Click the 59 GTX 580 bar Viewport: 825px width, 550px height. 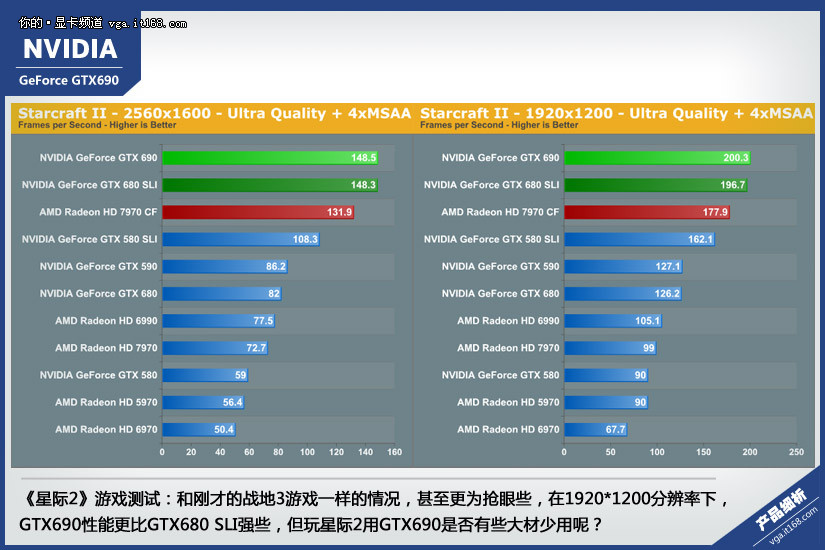(x=205, y=375)
